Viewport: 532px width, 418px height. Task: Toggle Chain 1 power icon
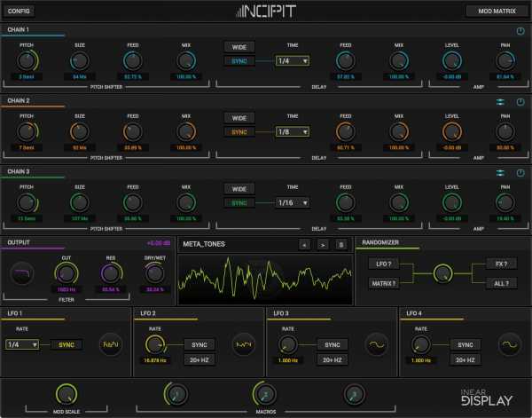(520, 31)
